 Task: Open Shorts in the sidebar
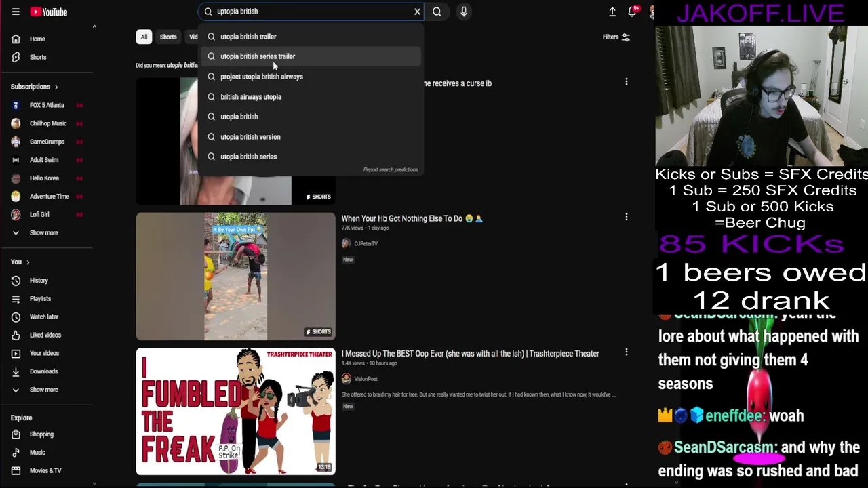[47, 57]
